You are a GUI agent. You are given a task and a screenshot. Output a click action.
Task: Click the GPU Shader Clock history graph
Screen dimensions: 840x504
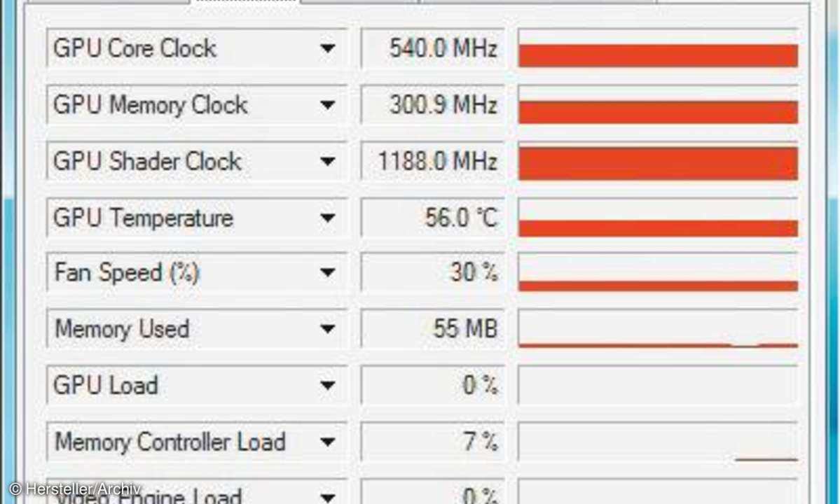point(658,161)
